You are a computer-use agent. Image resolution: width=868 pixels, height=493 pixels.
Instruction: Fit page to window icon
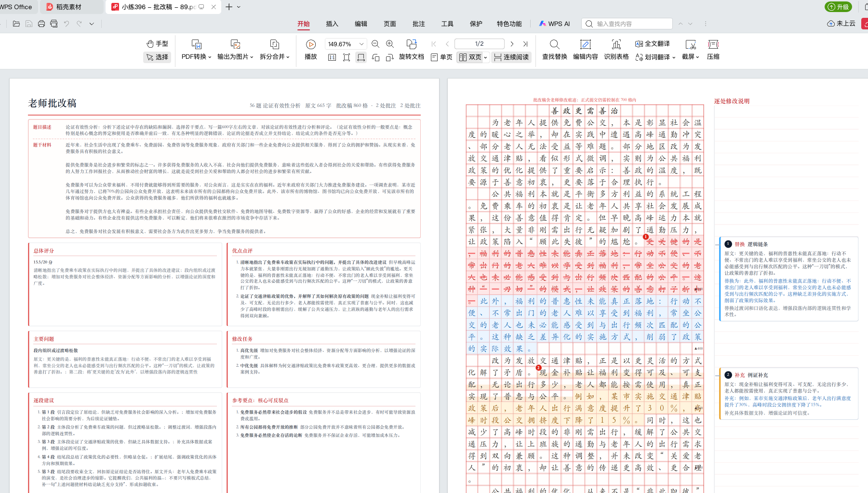click(x=347, y=57)
